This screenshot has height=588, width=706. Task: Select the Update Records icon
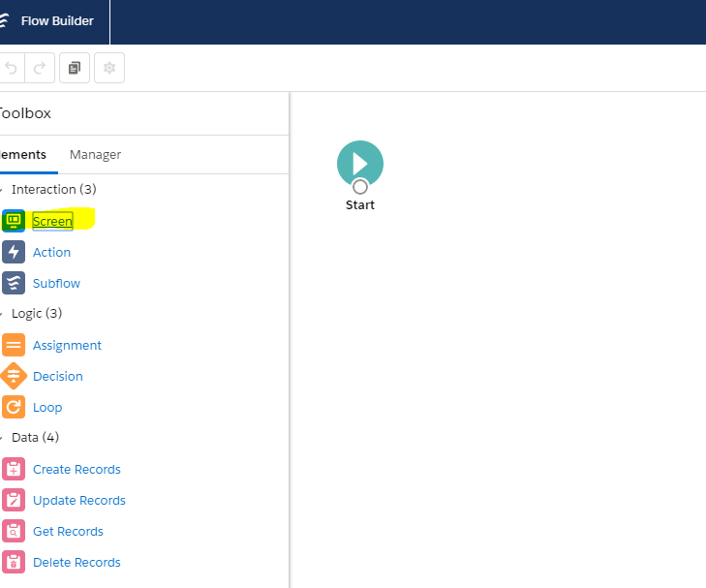[14, 500]
